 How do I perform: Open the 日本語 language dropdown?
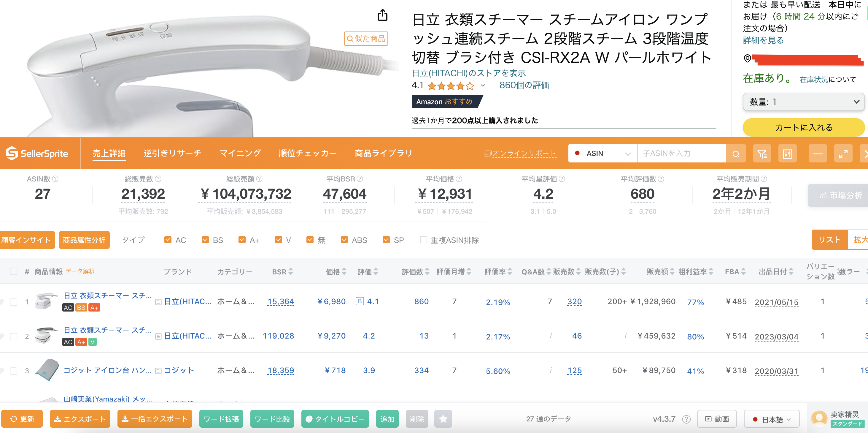tap(771, 419)
